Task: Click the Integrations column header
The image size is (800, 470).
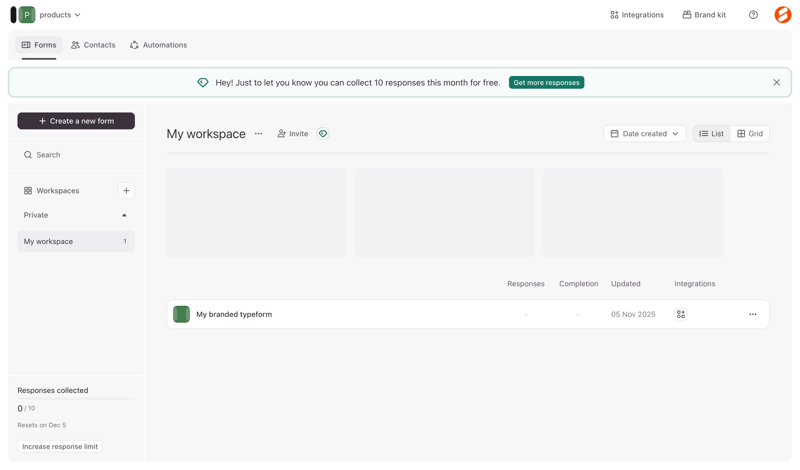Action: click(694, 284)
